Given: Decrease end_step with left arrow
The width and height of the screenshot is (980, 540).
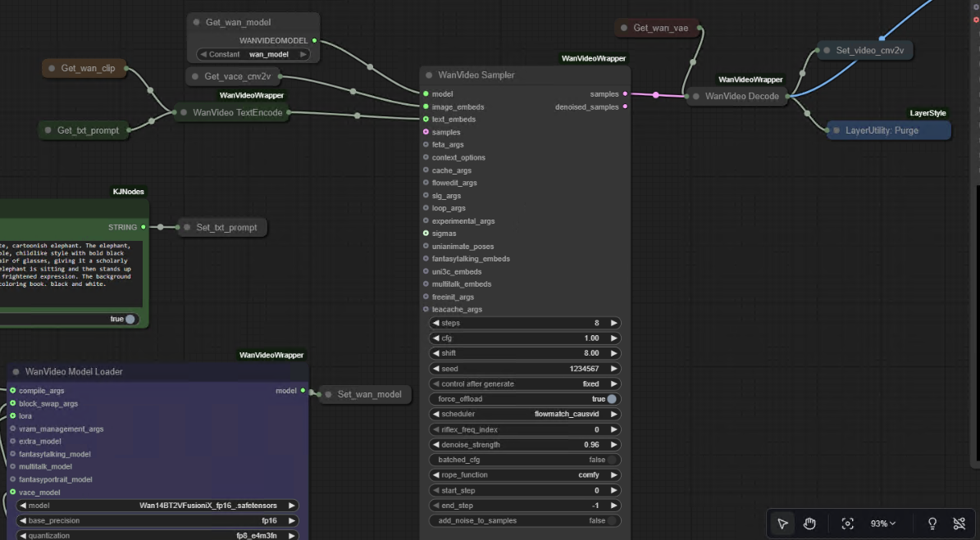Looking at the screenshot, I should (435, 506).
